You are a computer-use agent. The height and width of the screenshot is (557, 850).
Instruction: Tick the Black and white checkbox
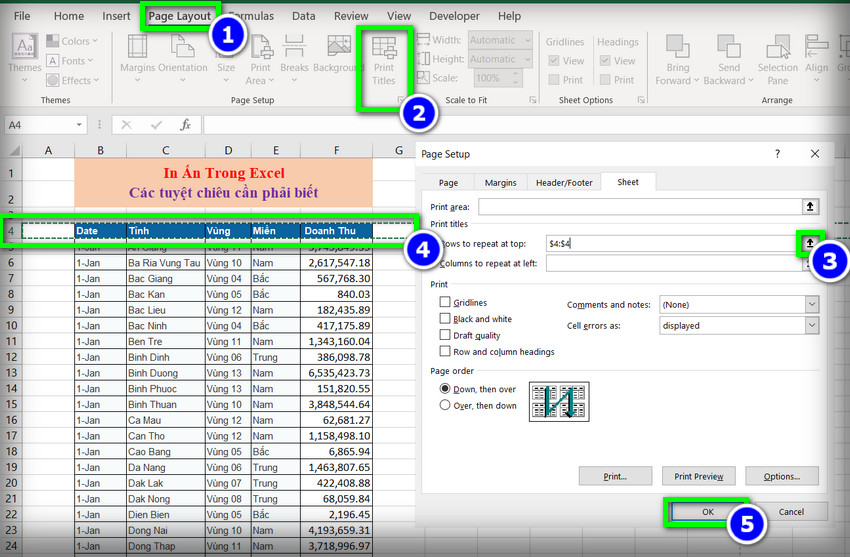pyautogui.click(x=445, y=319)
